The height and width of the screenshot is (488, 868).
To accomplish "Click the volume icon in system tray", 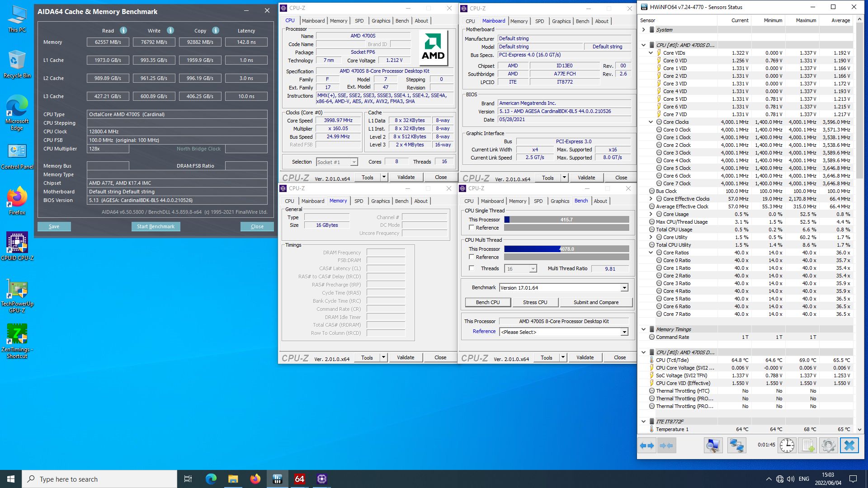I will (791, 479).
